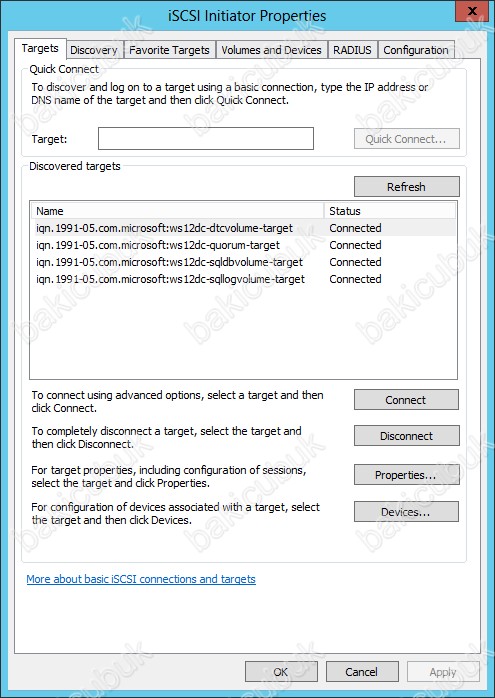Confirm the dialog with OK
The image size is (495, 698).
point(281,672)
